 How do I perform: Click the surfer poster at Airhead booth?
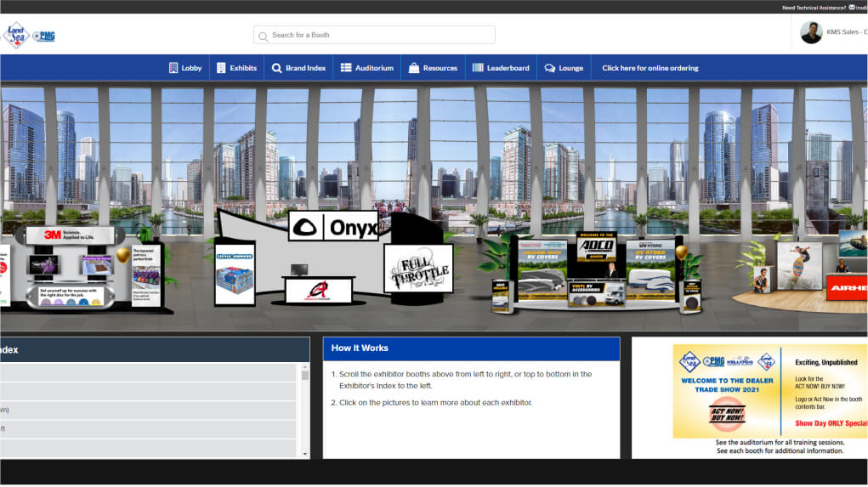[800, 266]
